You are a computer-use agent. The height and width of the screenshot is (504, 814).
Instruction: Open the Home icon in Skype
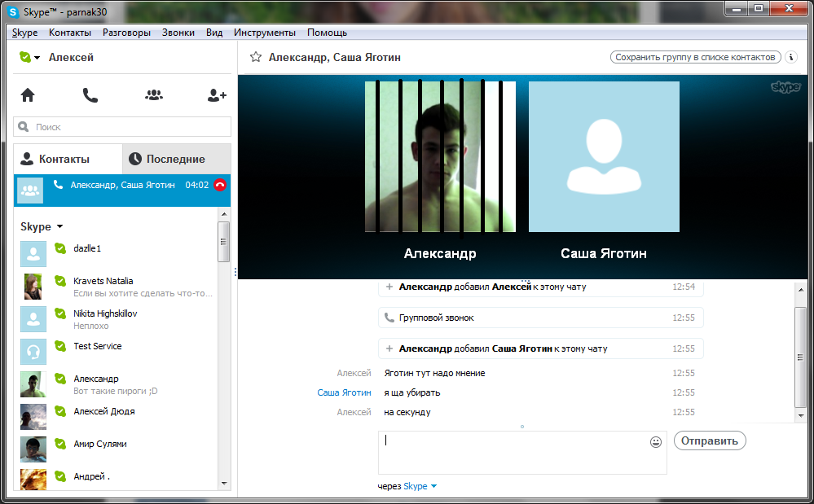click(28, 95)
